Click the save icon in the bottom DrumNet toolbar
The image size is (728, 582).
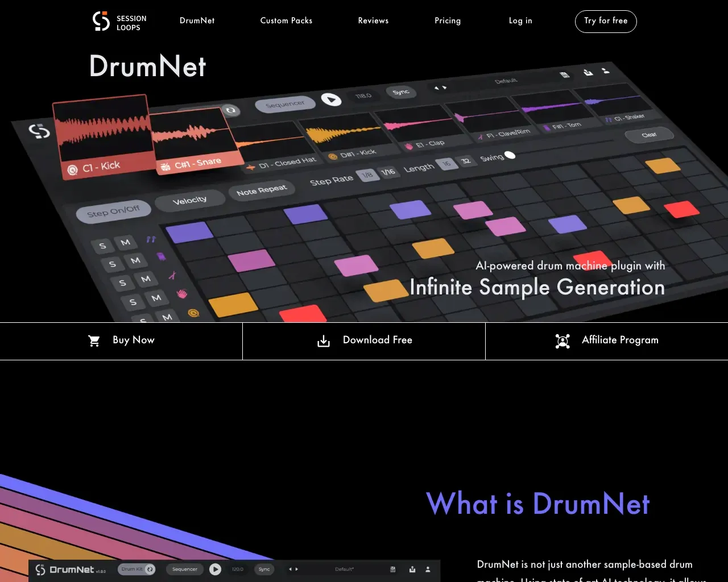pos(392,569)
